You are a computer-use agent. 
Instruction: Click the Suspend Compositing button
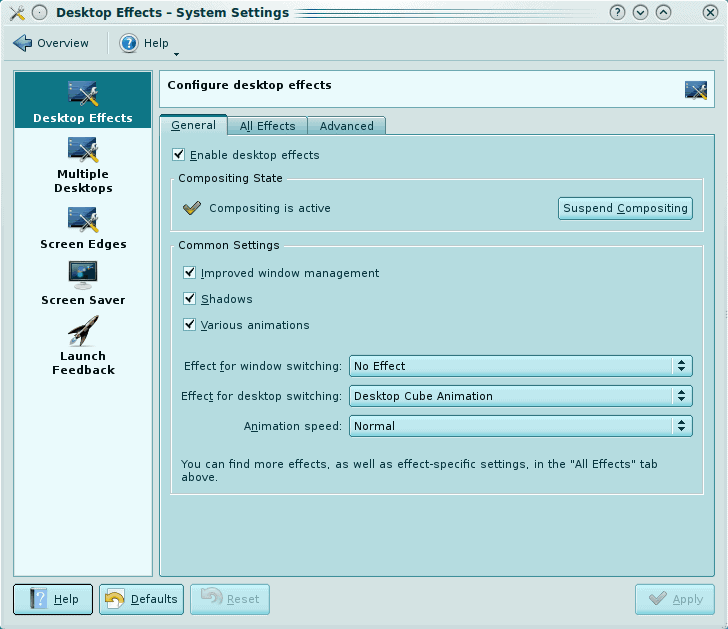click(x=625, y=208)
